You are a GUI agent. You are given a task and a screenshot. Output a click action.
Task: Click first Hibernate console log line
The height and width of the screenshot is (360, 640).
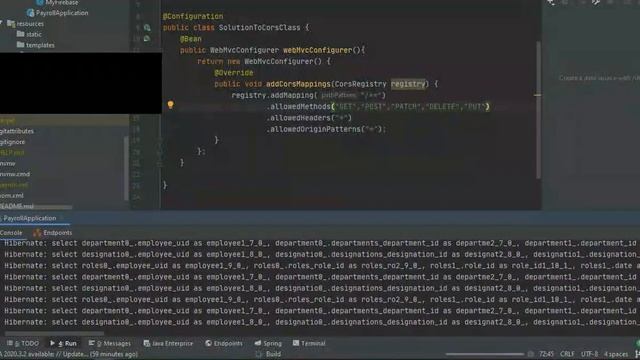(320, 243)
